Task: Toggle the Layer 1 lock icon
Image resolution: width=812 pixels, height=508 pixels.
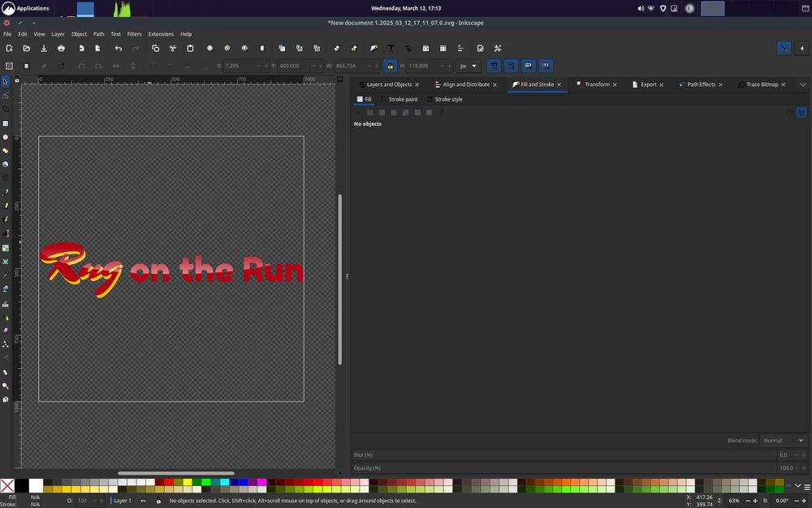Action: coord(158,501)
